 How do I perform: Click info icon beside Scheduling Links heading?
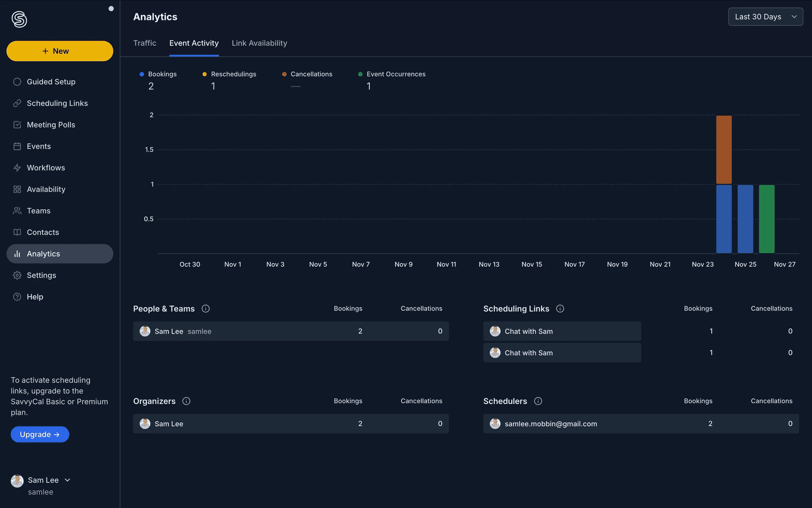(x=560, y=309)
